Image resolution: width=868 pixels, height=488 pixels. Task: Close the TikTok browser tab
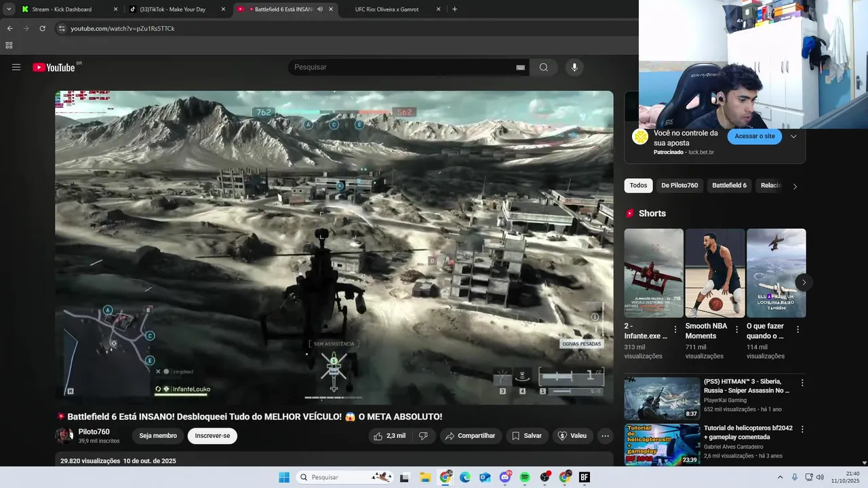223,9
